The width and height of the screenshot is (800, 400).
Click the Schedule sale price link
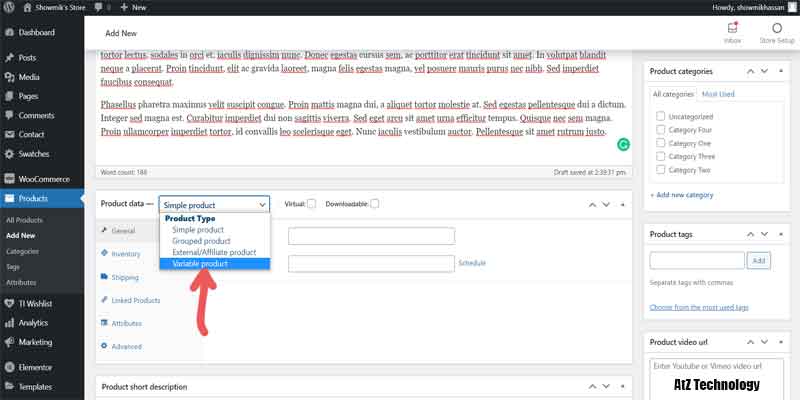pos(472,263)
